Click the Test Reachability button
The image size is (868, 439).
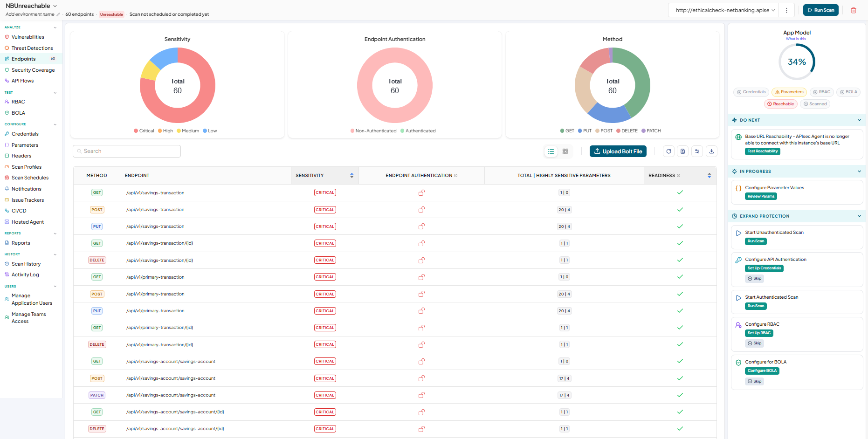763,151
